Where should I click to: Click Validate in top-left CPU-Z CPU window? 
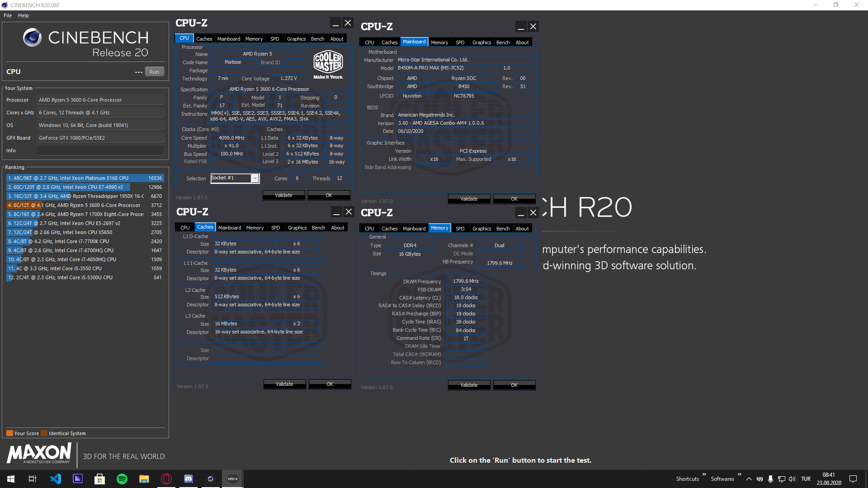click(283, 195)
